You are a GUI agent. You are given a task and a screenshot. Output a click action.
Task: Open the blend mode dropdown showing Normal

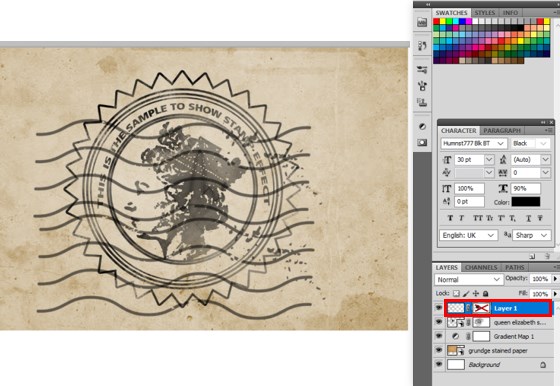[469, 280]
